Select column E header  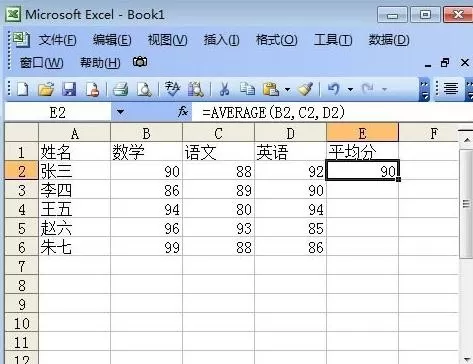[x=363, y=133]
